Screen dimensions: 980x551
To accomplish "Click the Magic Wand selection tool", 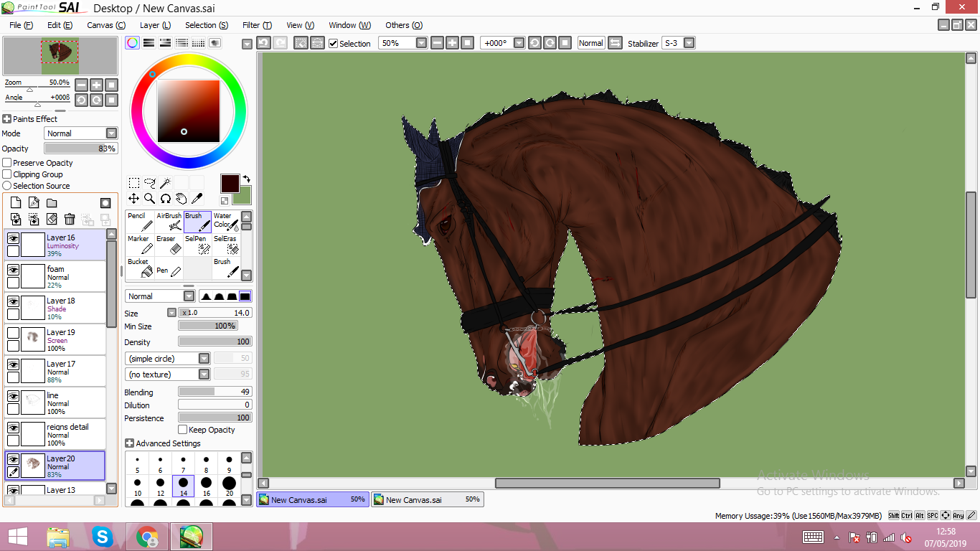I will 165,183.
